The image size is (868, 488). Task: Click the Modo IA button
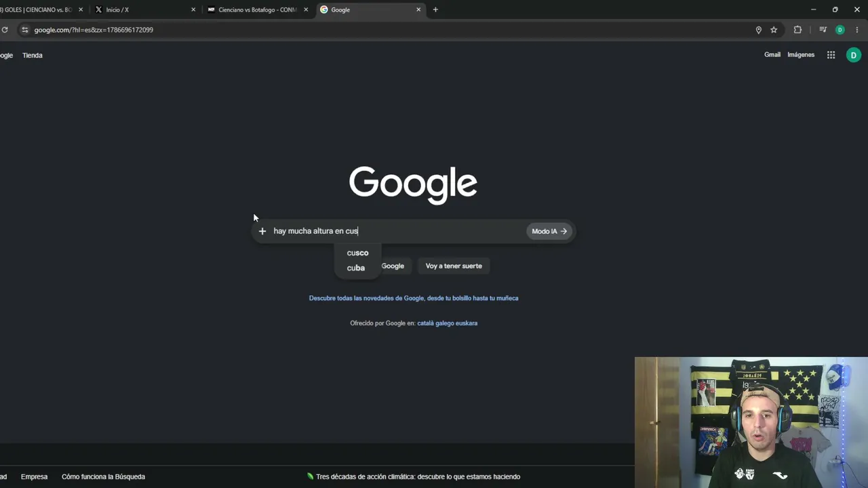(x=549, y=231)
